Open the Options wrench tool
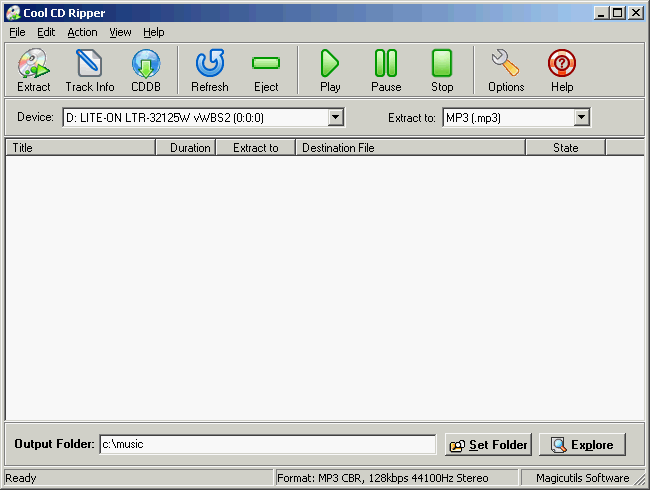Viewport: 650px width, 490px height. 506,70
